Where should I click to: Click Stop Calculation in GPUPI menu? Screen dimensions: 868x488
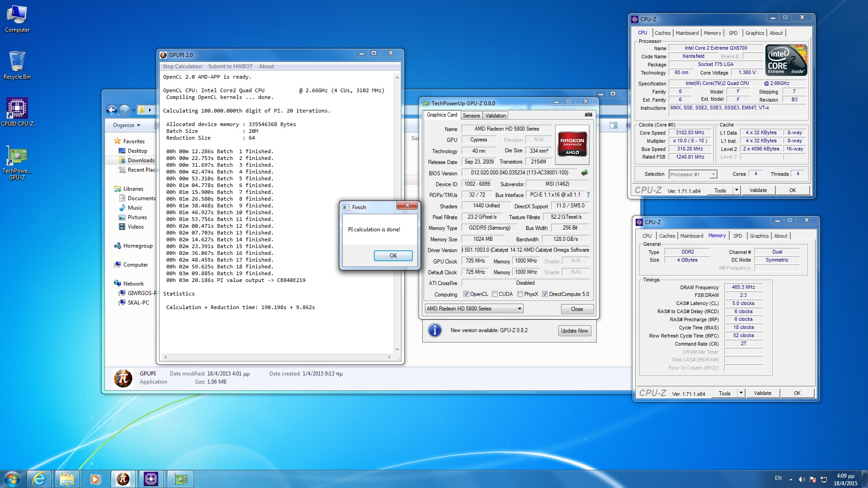[x=182, y=66]
